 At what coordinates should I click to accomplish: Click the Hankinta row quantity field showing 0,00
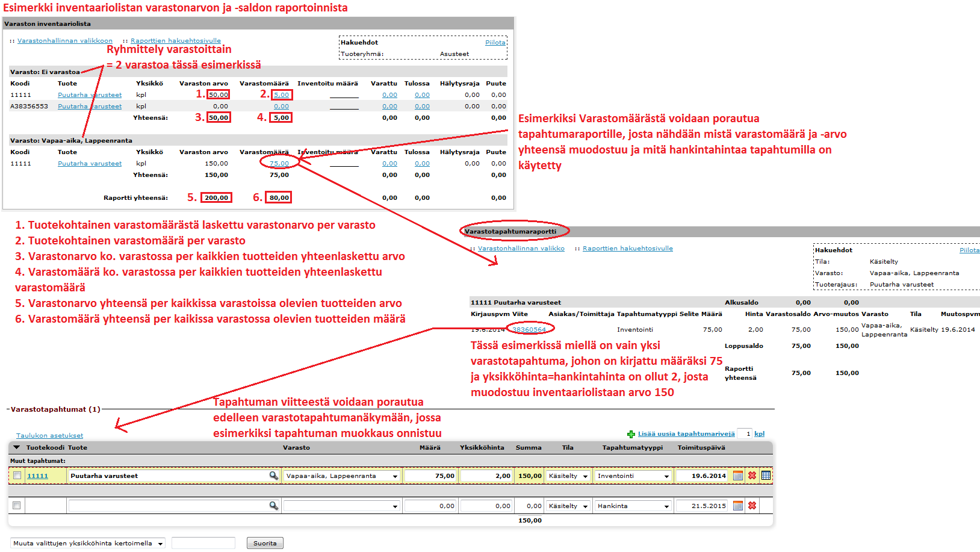430,506
